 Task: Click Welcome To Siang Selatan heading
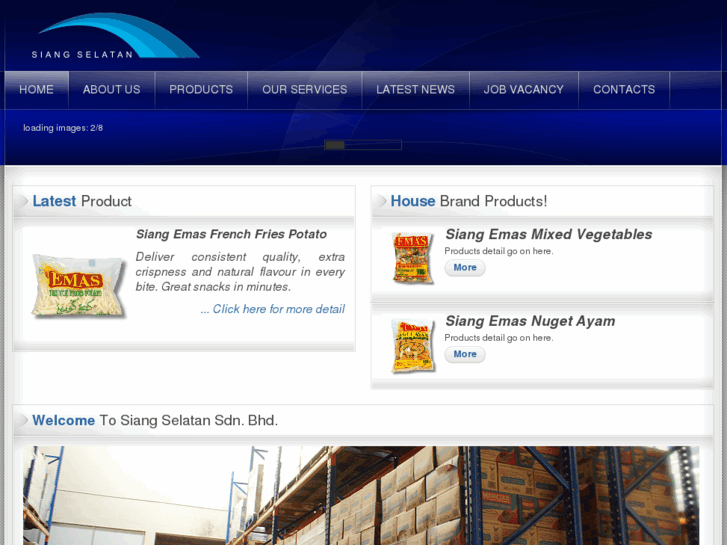click(155, 420)
